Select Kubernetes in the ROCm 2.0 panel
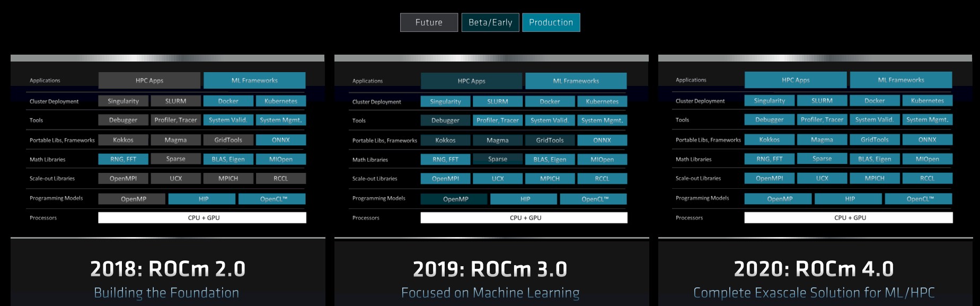Screen dimensions: 980x306 click(x=281, y=101)
